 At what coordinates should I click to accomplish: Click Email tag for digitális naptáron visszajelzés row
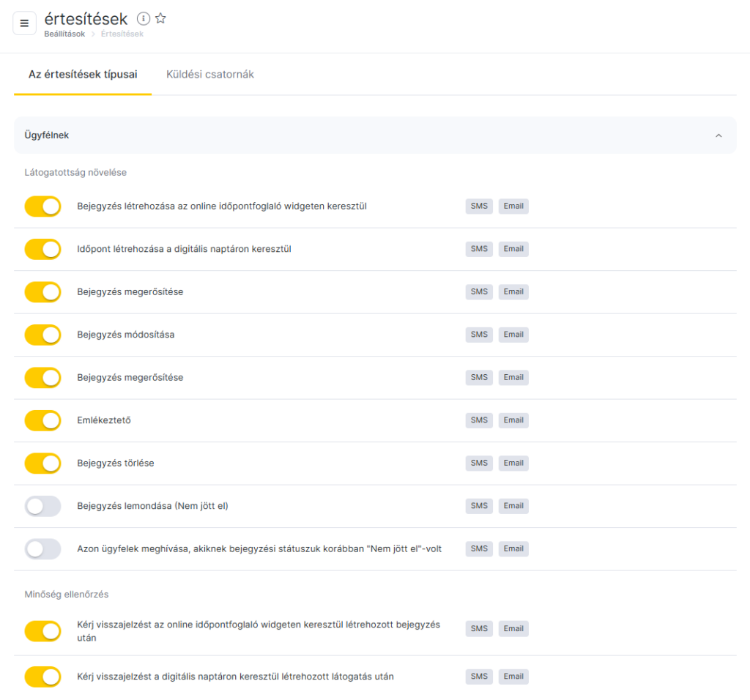513,677
